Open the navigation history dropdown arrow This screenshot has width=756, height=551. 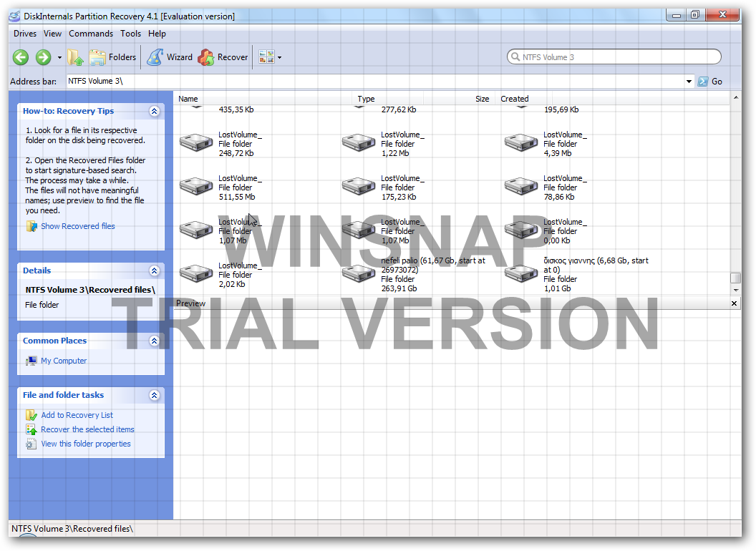click(x=60, y=57)
